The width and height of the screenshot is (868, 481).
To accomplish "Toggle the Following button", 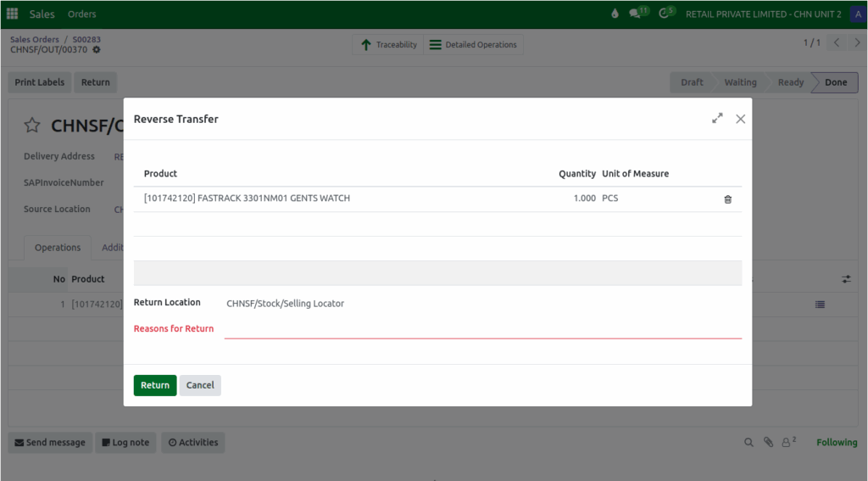I will tap(837, 442).
